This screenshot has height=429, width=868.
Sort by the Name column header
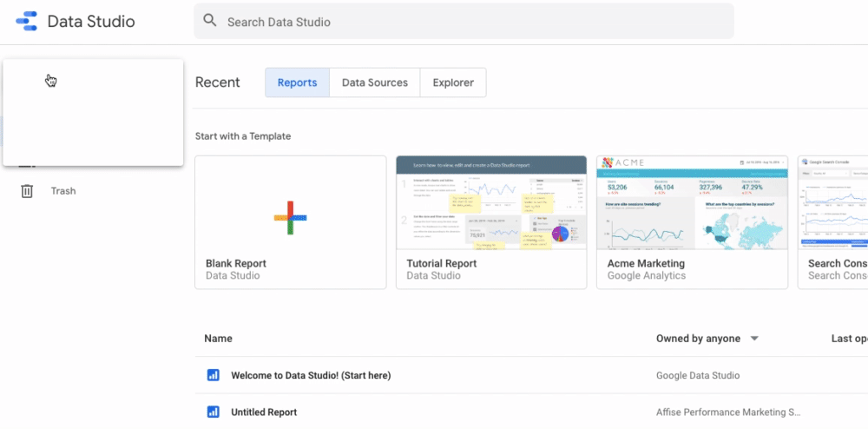pyautogui.click(x=218, y=339)
